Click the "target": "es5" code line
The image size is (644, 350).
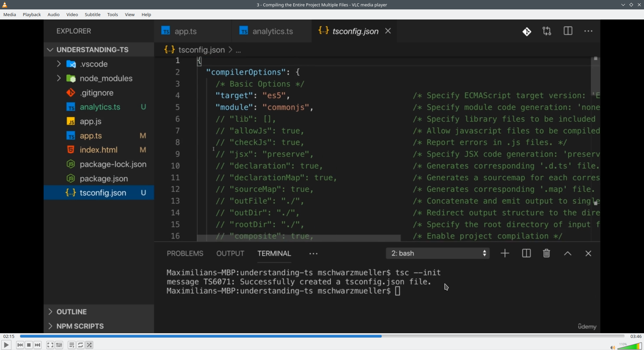[x=253, y=96]
